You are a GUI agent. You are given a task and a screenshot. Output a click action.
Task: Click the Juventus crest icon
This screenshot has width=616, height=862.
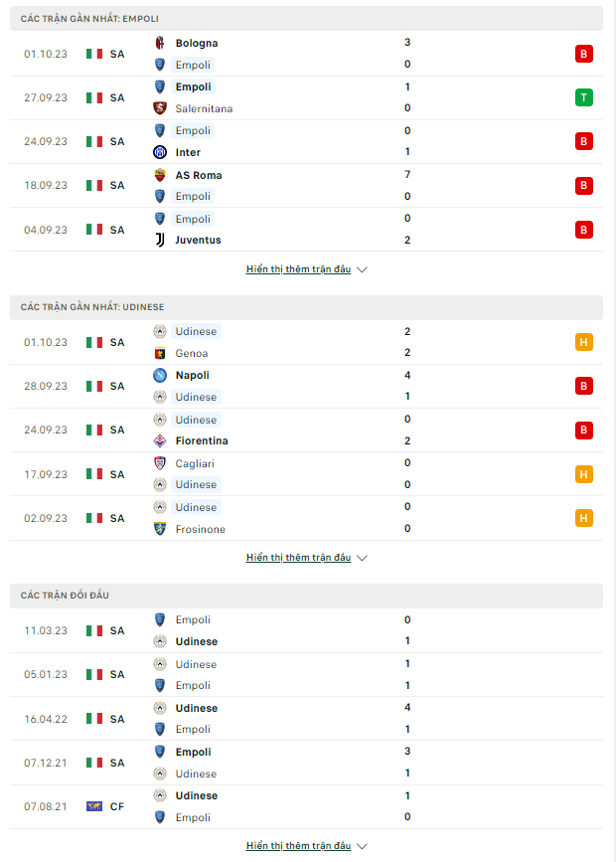[x=159, y=240]
